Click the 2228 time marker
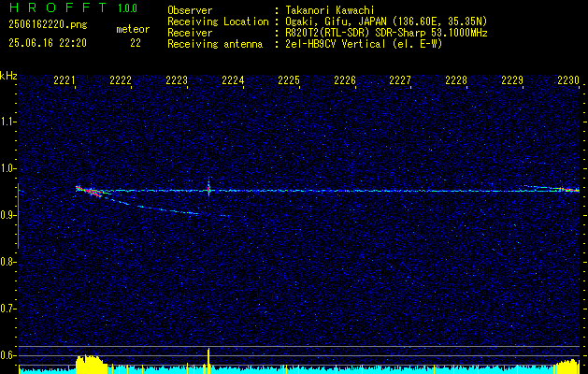This screenshot has height=374, width=588. tap(456, 80)
